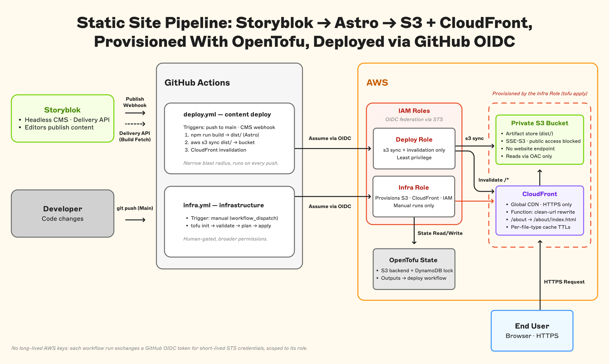Click the purple 'CloudFront' heading
Viewport: 609px width, 364px height.
click(x=540, y=194)
